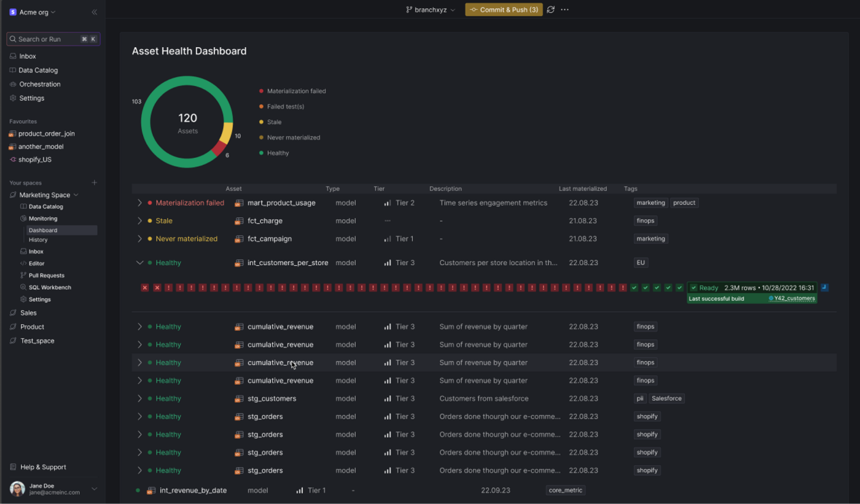Click the Materialization failed legend entry
This screenshot has width=860, height=504.
292,91
